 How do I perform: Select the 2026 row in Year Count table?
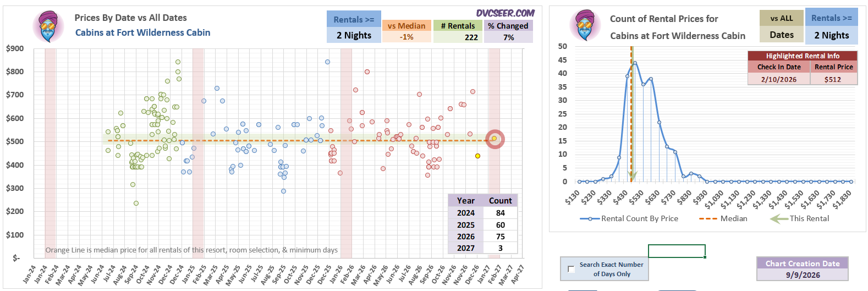coord(482,237)
